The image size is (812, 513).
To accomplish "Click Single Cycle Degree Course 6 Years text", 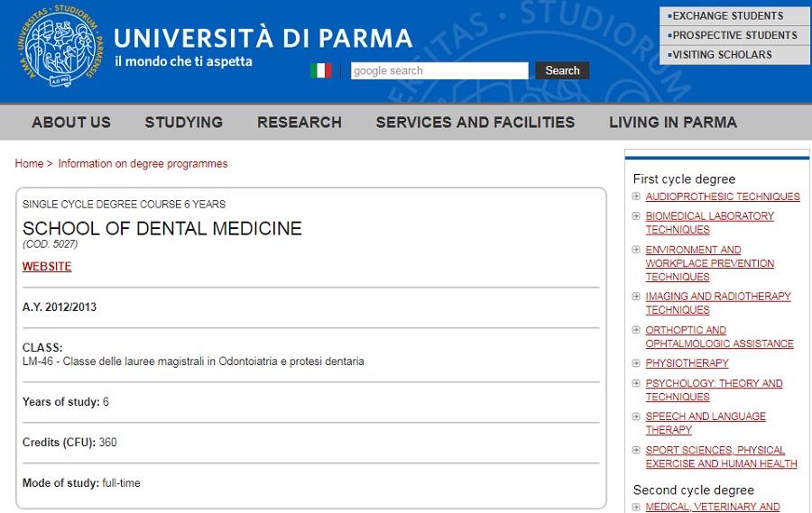I will (x=124, y=205).
